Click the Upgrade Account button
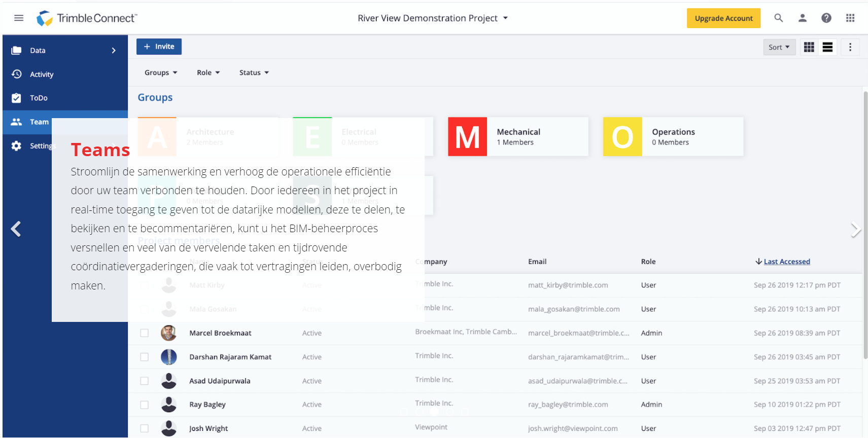 [x=723, y=18]
